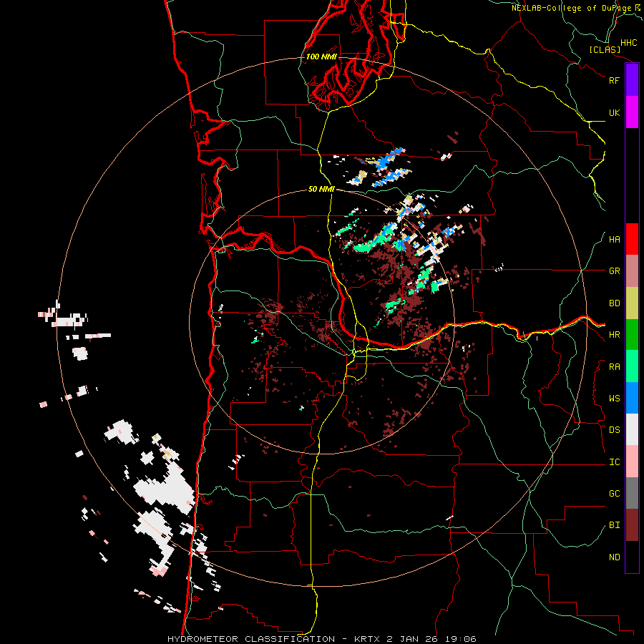Click the BD legend label

point(614,303)
